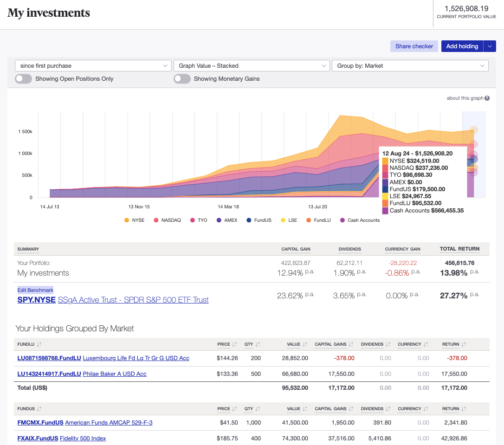Turn on Showing Monetary Gains
This screenshot has width=504, height=445.
(182, 79)
